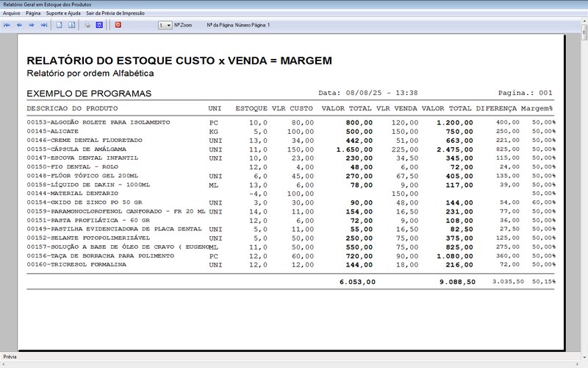Open the Página menu
This screenshot has width=588, height=368.
(33, 13)
